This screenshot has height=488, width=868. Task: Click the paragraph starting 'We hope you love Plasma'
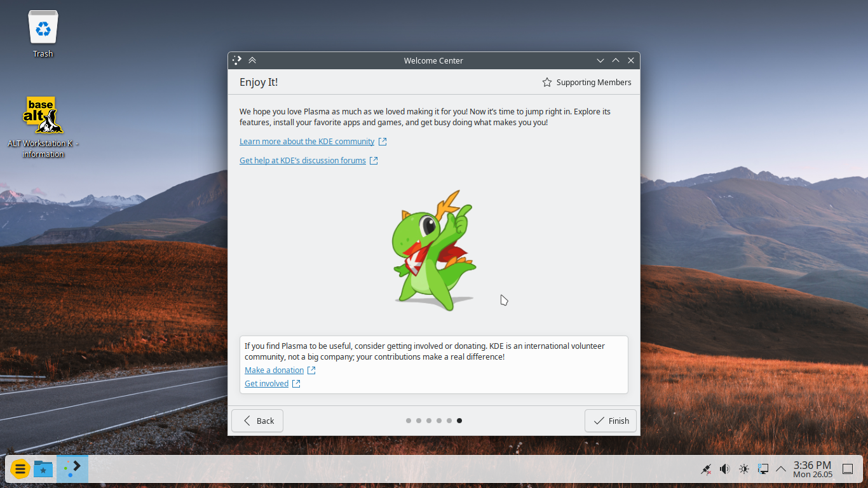[425, 117]
